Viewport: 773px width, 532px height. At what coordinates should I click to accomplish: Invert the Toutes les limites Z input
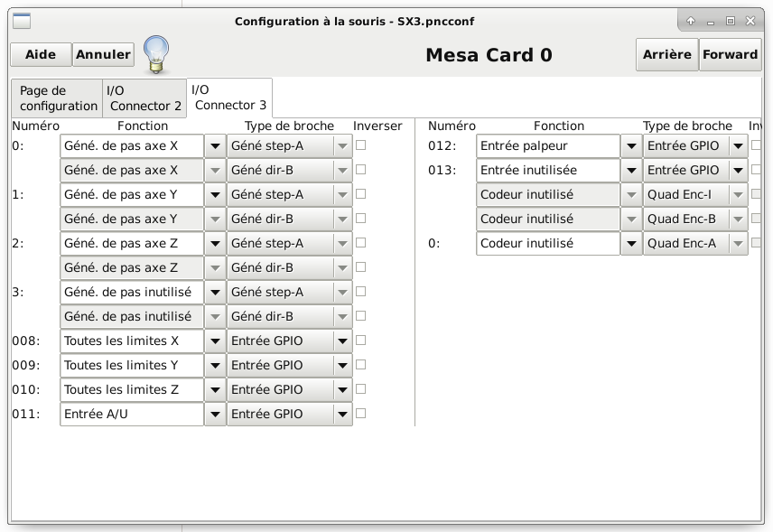[361, 389]
